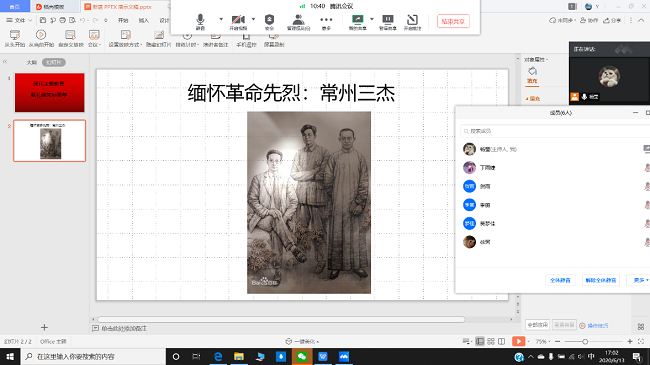
Task: Switch to reading view icon
Action: [502, 341]
